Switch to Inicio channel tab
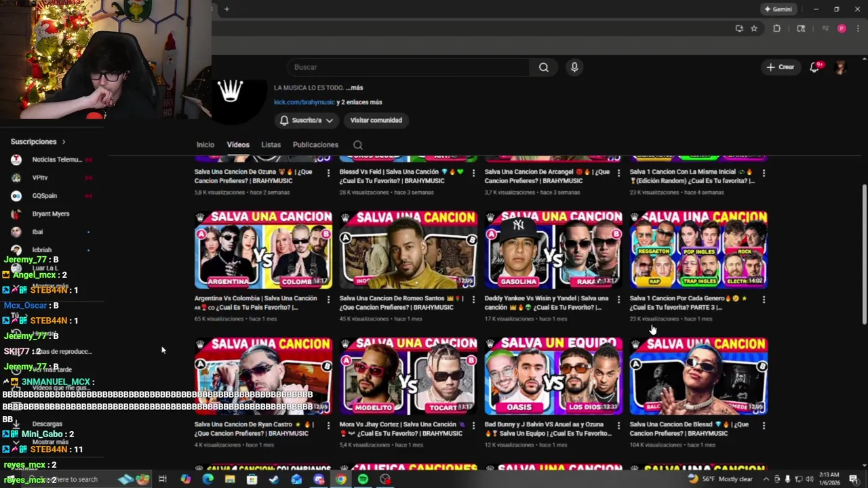This screenshot has width=868, height=488. pyautogui.click(x=205, y=144)
